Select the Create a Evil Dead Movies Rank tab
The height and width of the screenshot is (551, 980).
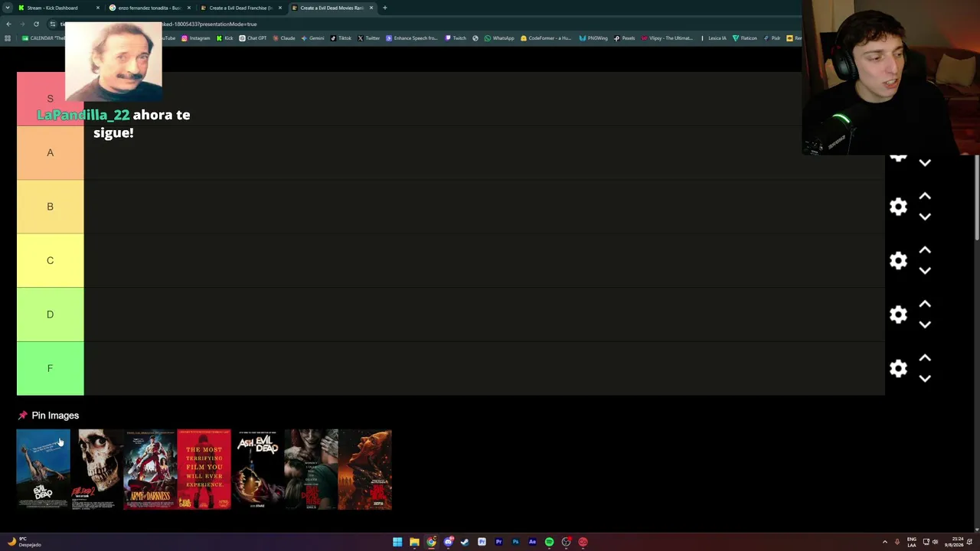tap(332, 8)
